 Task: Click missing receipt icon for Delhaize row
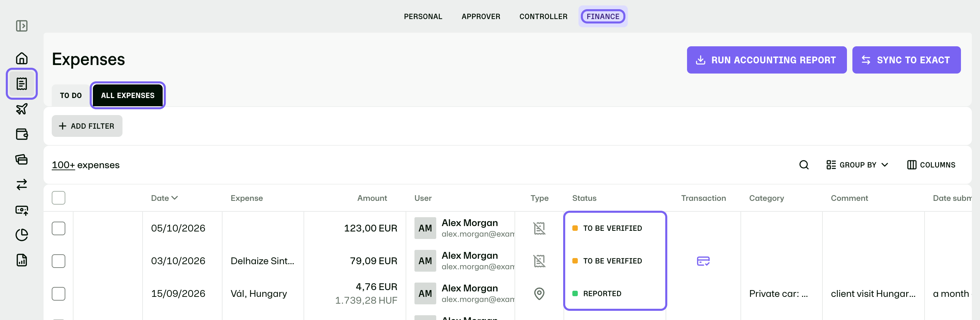click(x=539, y=261)
